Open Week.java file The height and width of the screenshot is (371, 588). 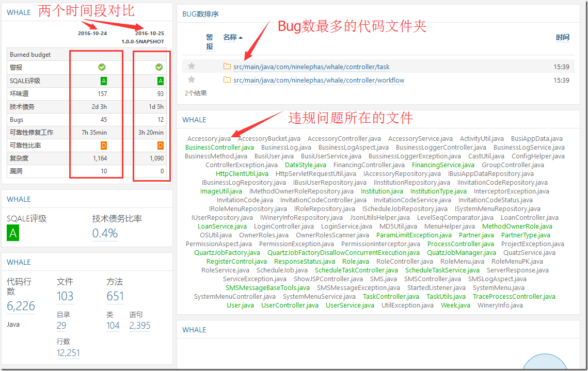point(455,305)
